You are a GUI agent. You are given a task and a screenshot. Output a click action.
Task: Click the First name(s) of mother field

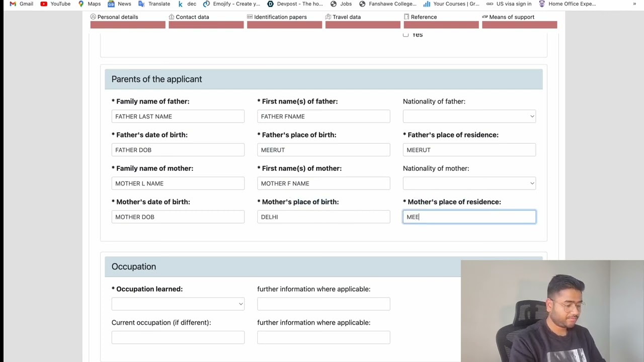pyautogui.click(x=324, y=183)
